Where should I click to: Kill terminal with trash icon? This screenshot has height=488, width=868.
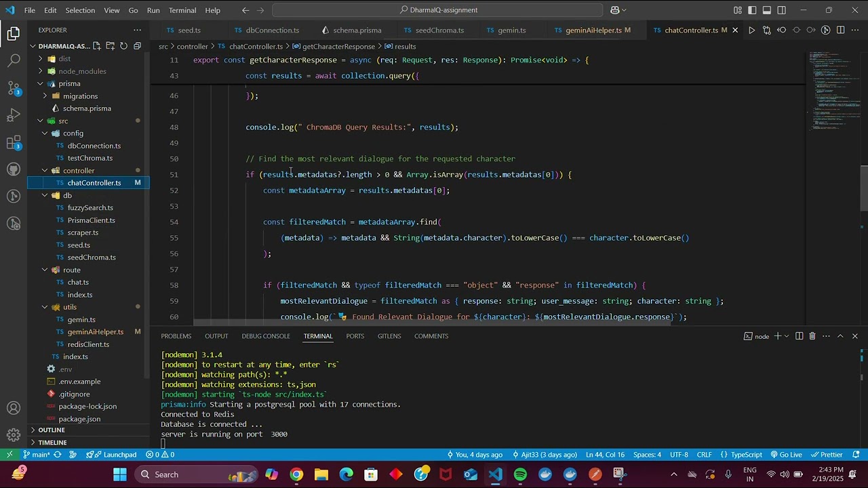click(x=812, y=336)
